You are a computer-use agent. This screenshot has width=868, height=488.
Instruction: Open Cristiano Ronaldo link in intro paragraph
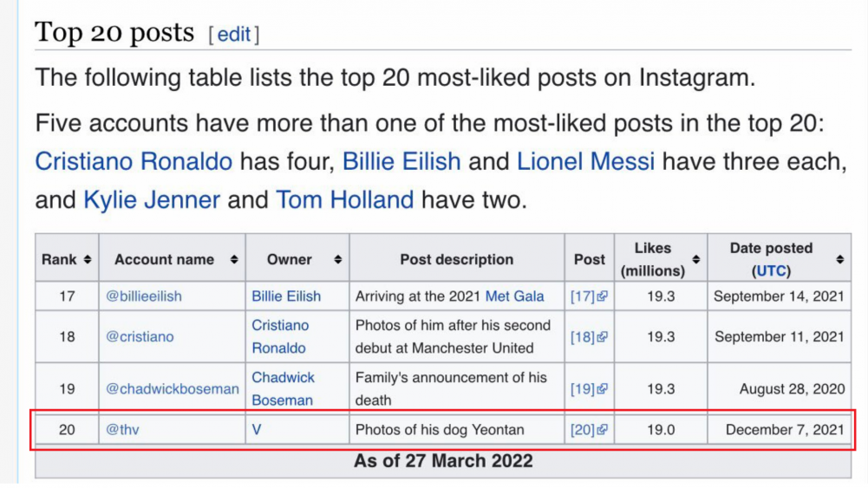(x=134, y=161)
